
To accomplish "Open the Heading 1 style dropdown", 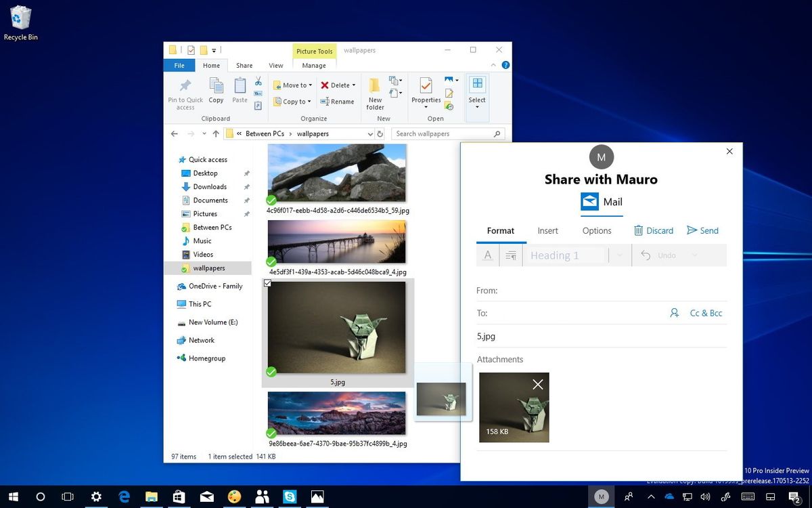I will point(618,255).
